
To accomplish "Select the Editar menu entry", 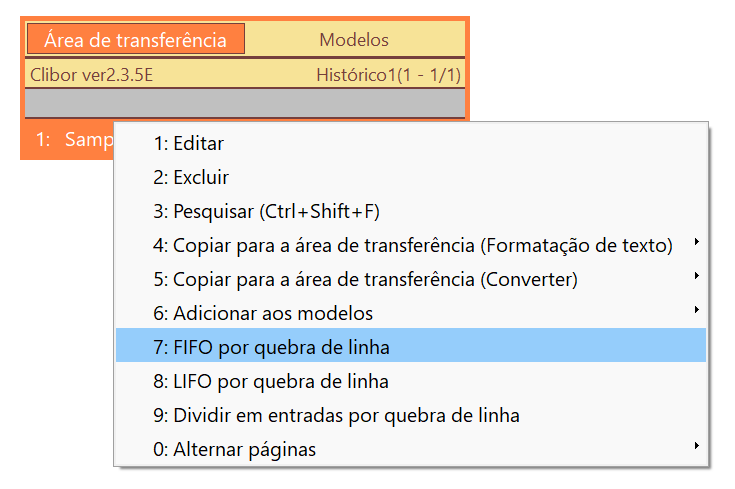I will coord(411,143).
